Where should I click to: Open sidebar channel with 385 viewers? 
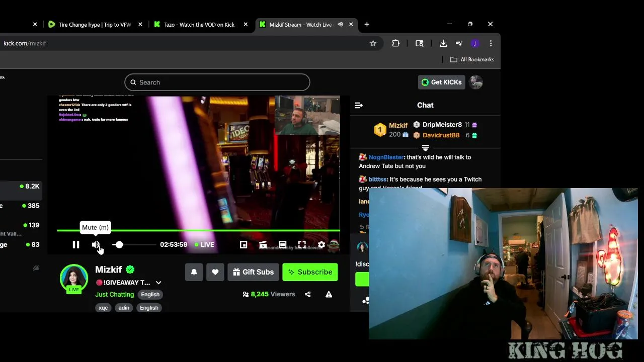(21, 206)
